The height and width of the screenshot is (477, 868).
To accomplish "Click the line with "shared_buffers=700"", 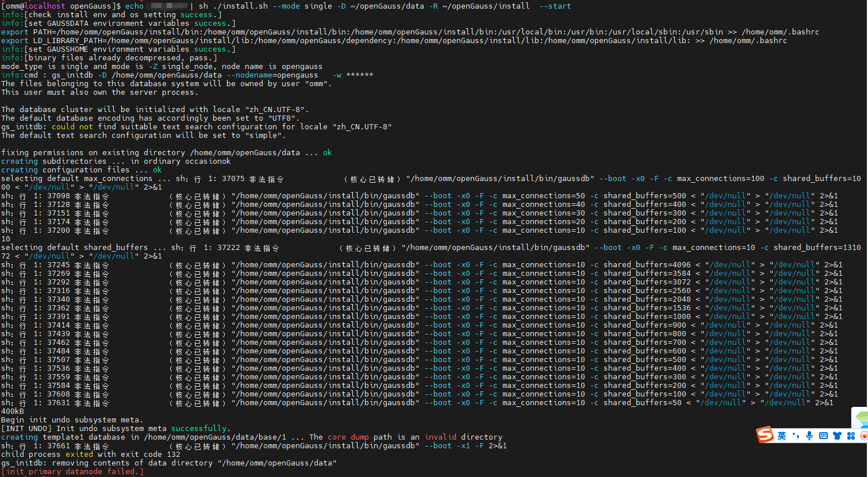I will click(420, 342).
